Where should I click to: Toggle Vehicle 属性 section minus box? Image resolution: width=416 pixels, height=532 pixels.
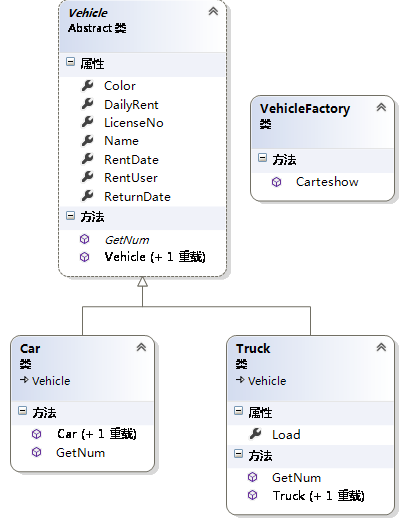70,62
